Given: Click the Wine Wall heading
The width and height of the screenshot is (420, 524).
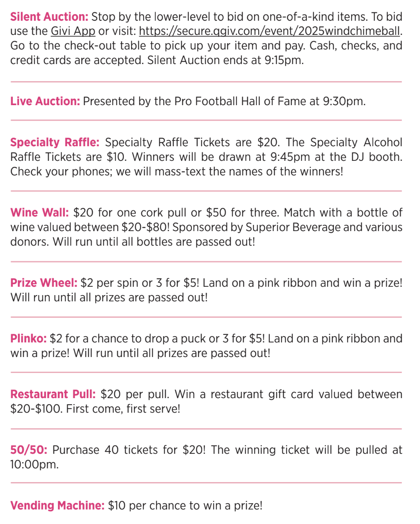Looking at the screenshot, I should [39, 213].
